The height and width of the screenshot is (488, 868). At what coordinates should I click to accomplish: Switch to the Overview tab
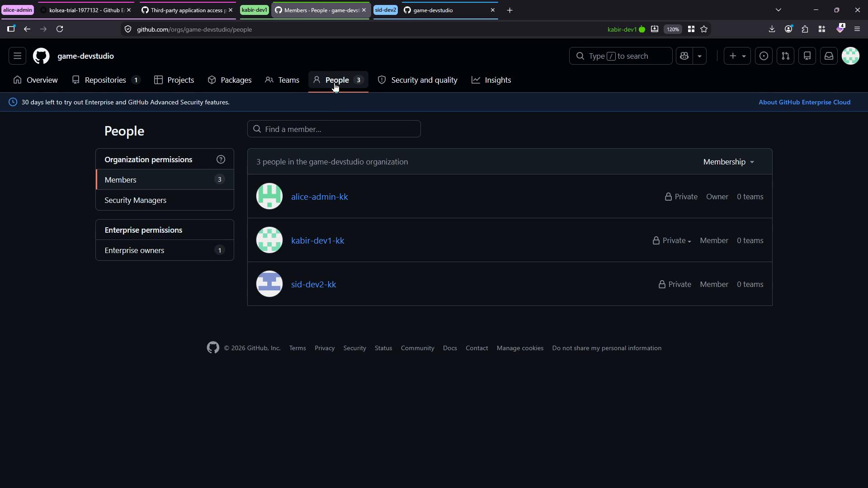(x=36, y=80)
